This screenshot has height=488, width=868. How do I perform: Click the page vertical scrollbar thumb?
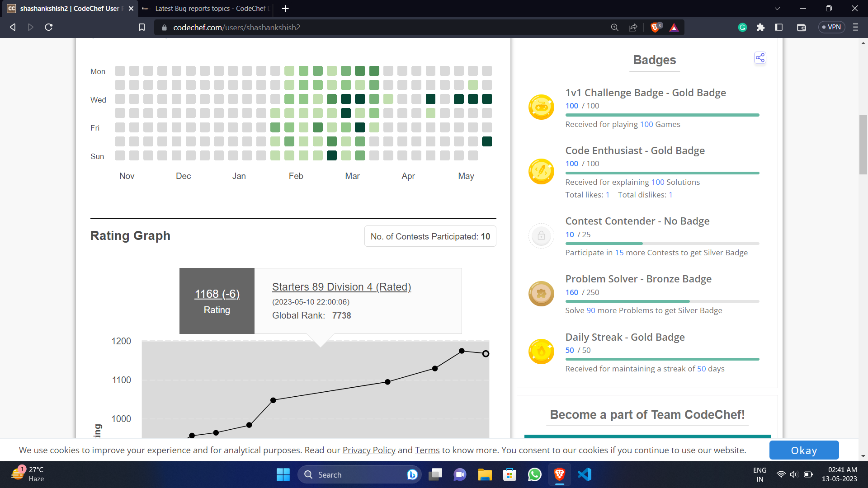pos(863,145)
